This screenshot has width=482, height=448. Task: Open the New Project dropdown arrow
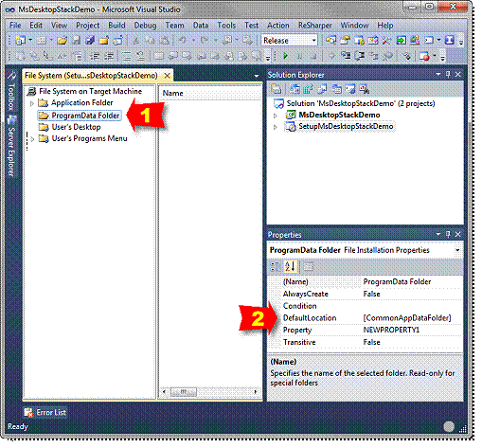[x=30, y=41]
